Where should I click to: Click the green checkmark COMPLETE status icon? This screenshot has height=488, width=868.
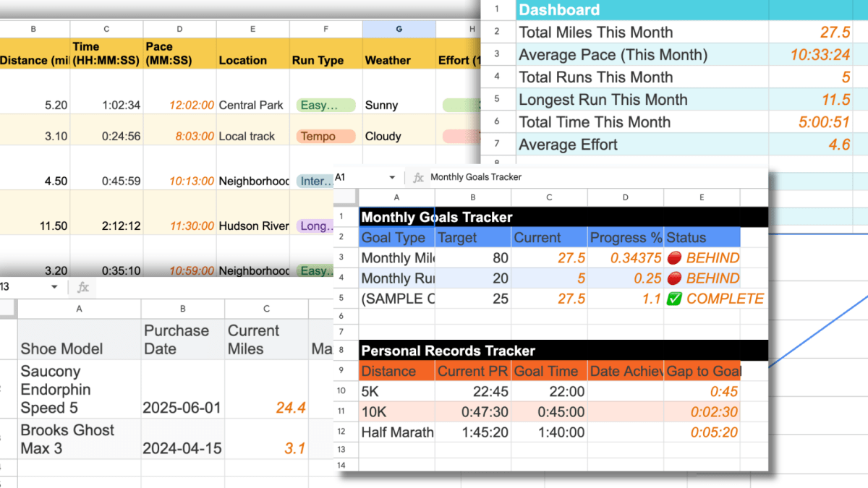[x=673, y=299]
